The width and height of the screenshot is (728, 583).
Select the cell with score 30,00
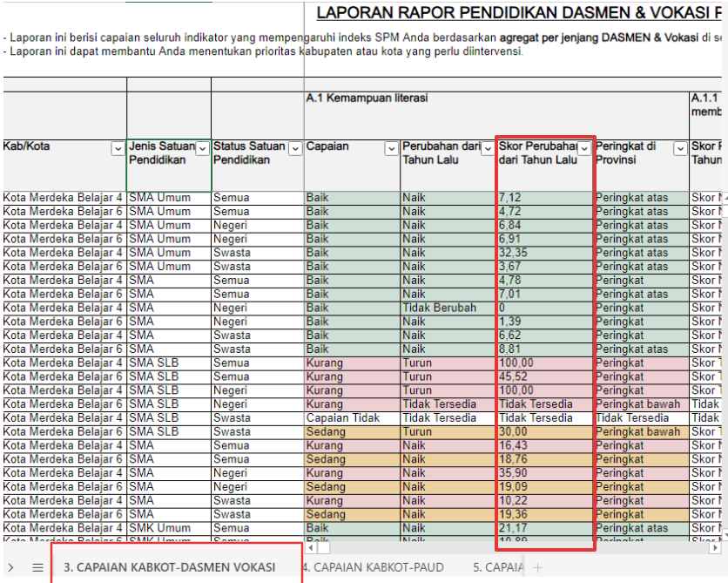pyautogui.click(x=545, y=432)
